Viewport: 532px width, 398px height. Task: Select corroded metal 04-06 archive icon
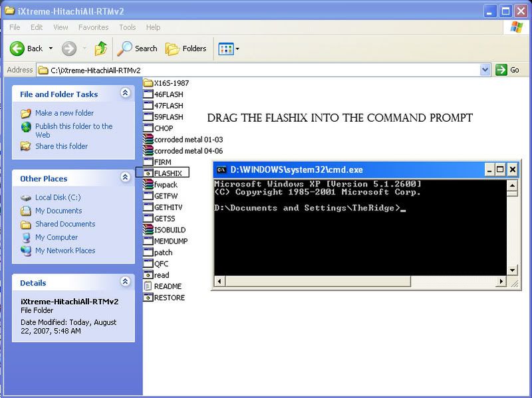(x=148, y=150)
